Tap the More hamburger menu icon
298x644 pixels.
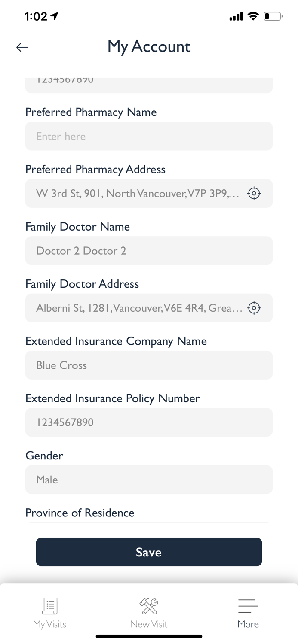coord(248,606)
